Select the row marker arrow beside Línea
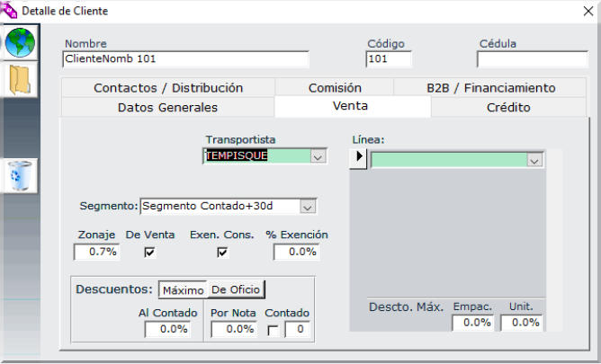Screen dimensions: 601x364 pos(359,158)
